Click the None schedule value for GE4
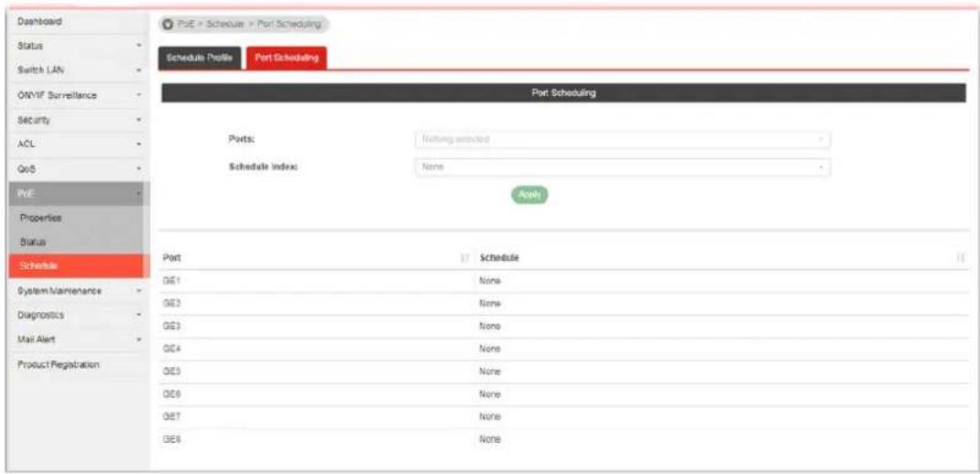Image resolution: width=980 pixels, height=474 pixels. (489, 350)
